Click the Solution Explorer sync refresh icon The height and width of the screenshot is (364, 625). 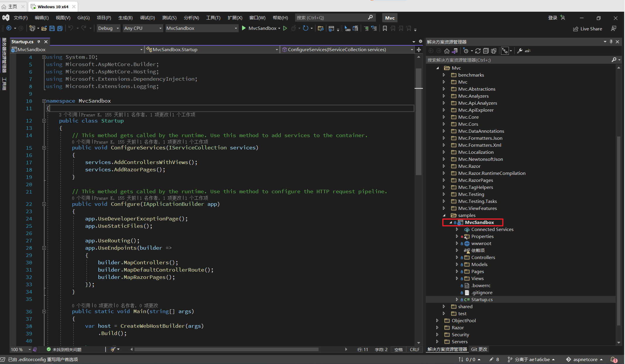click(478, 51)
